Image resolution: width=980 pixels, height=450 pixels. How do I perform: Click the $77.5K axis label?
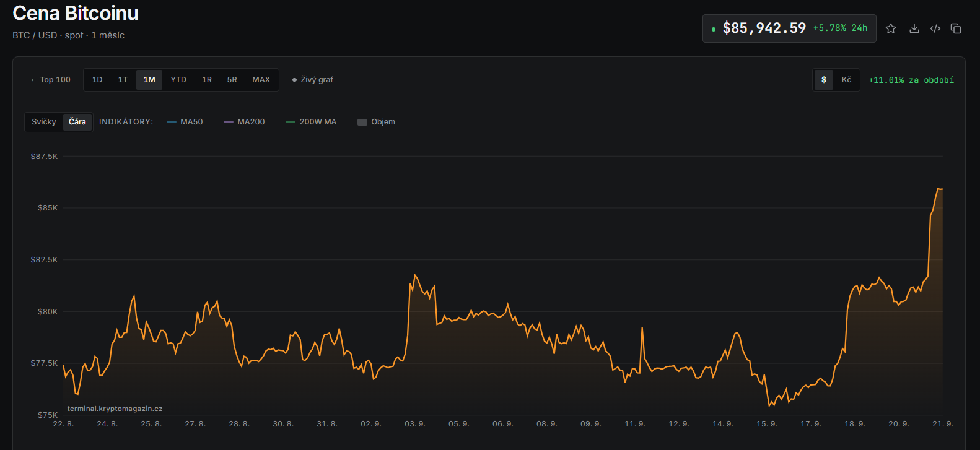(x=44, y=363)
